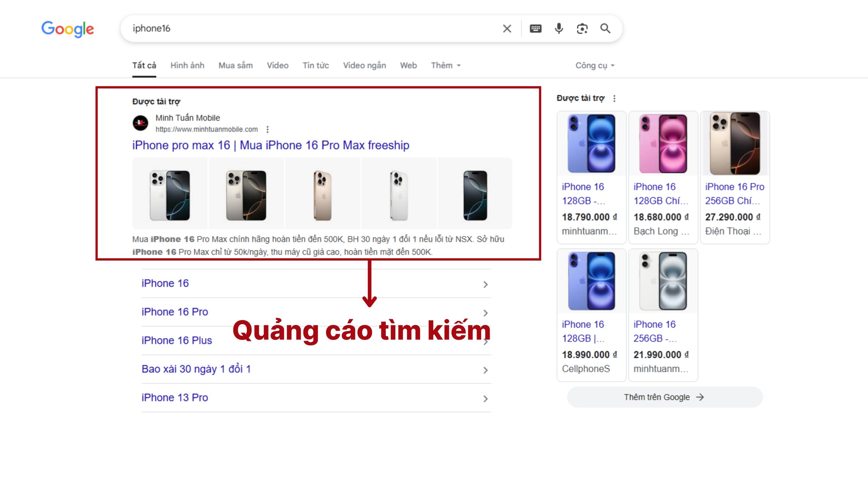Open three-dot menu next to right-side sponsored label
Image resolution: width=868 pixels, height=488 pixels.
point(614,98)
